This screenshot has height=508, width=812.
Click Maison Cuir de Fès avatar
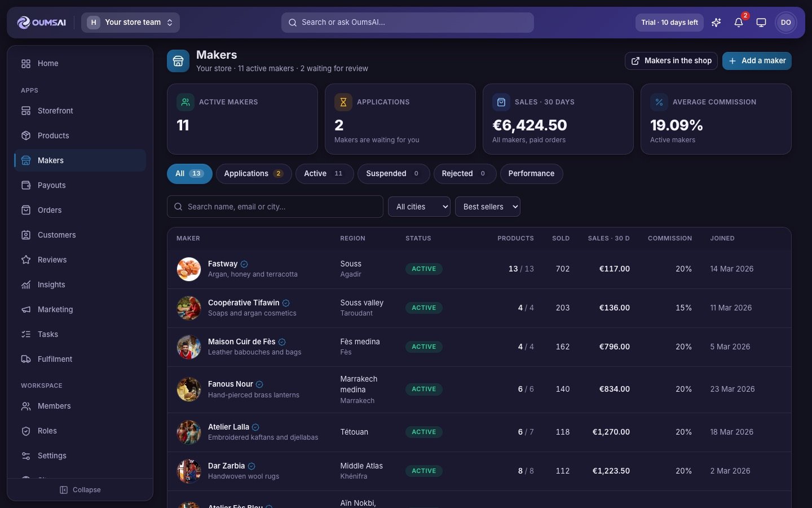189,347
